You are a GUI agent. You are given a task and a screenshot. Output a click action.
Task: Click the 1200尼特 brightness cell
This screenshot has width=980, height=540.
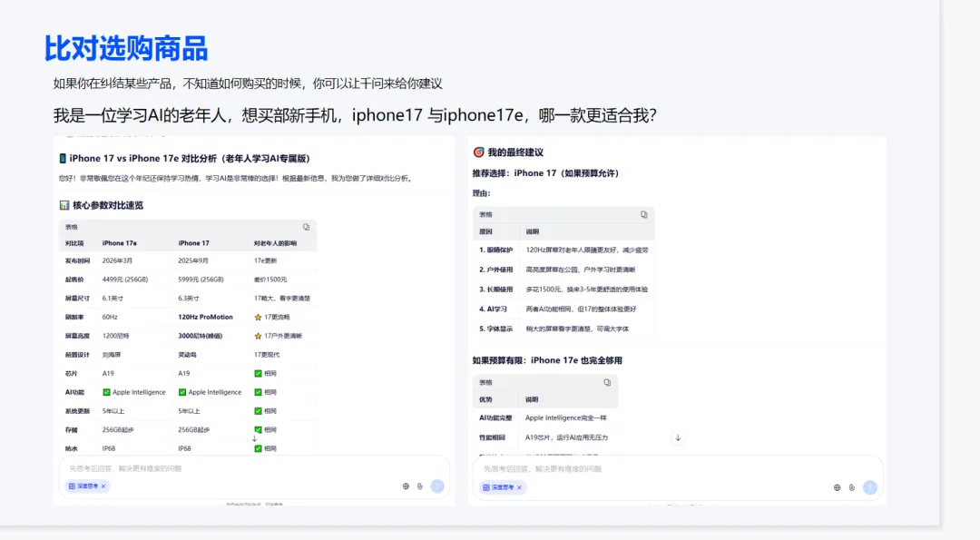coord(115,336)
